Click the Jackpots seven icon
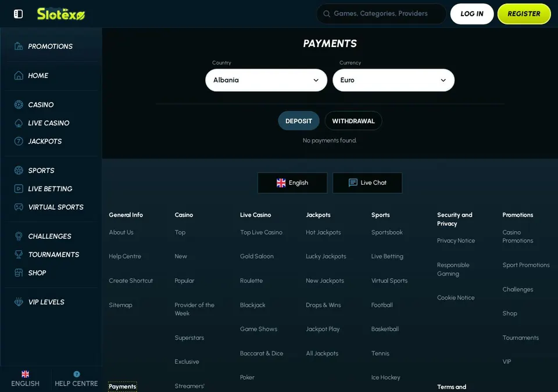Viewport: 558px width, 392px height. 19,141
